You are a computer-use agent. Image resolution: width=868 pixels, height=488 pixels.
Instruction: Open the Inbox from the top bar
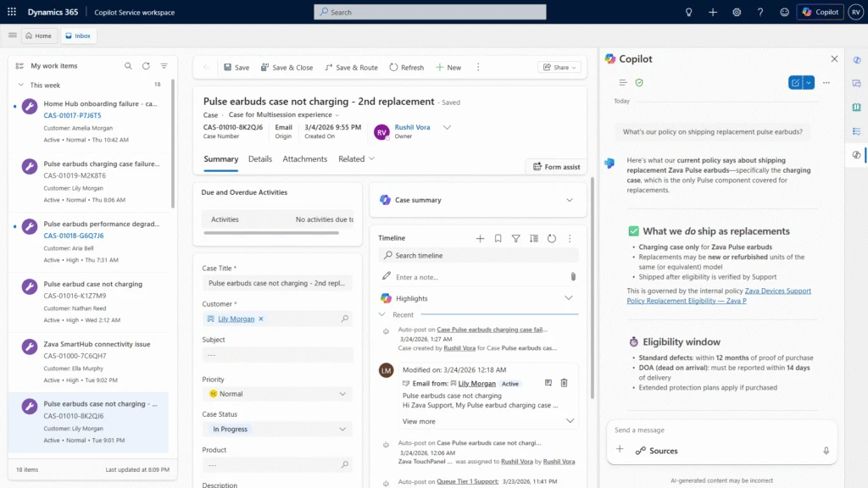[x=78, y=36]
